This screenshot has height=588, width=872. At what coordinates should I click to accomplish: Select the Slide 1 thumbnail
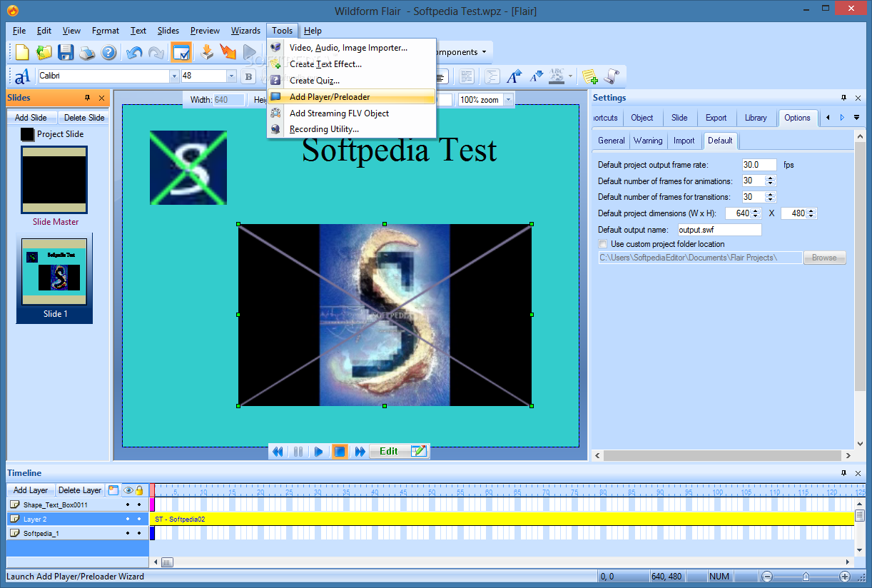54,280
